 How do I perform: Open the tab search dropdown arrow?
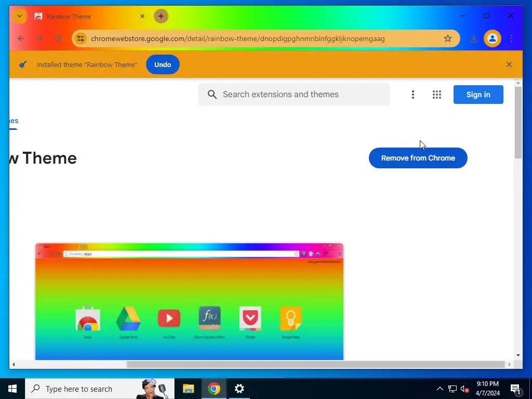pyautogui.click(x=20, y=16)
